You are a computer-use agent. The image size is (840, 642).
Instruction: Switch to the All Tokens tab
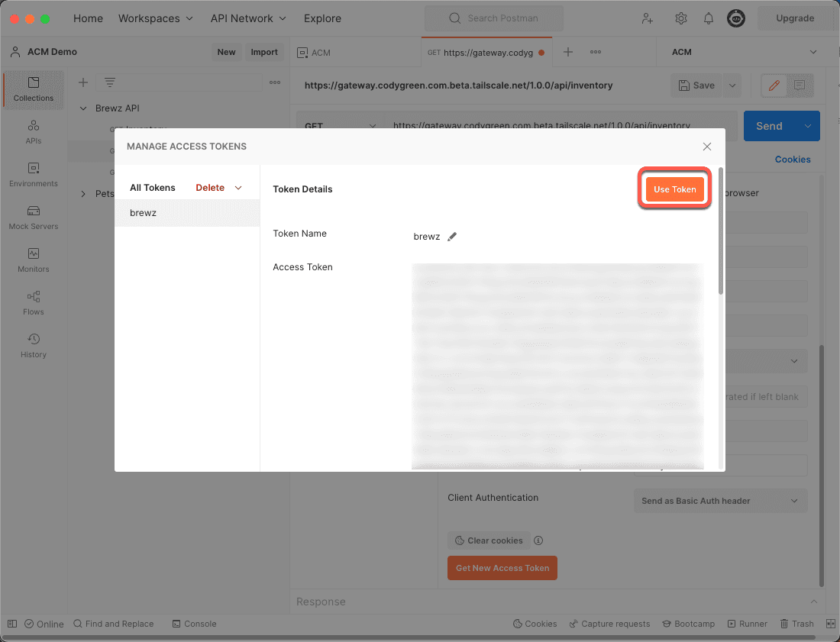(152, 187)
